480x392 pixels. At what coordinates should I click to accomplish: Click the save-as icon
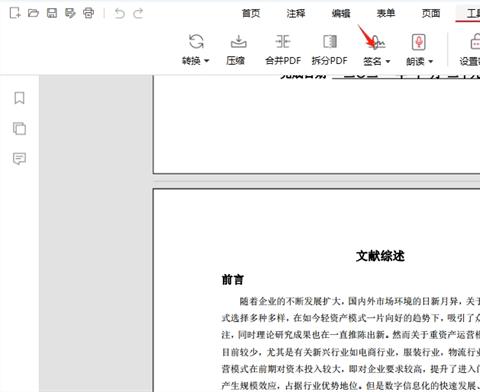point(70,13)
